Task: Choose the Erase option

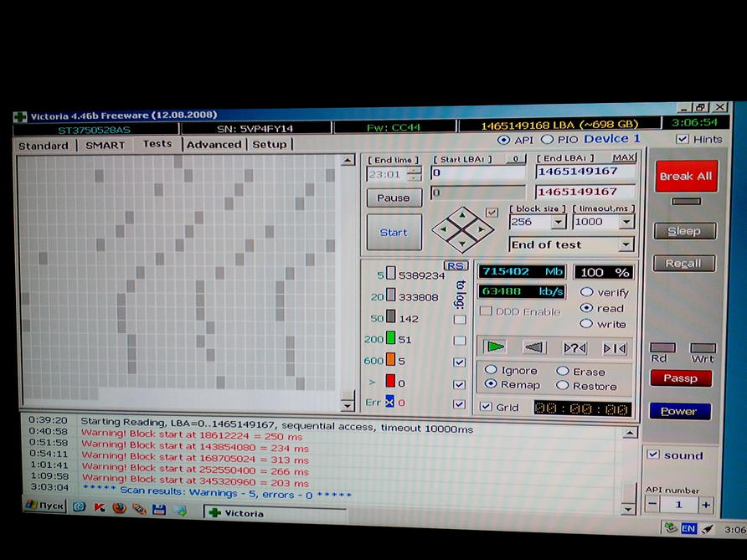Action: coord(563,371)
